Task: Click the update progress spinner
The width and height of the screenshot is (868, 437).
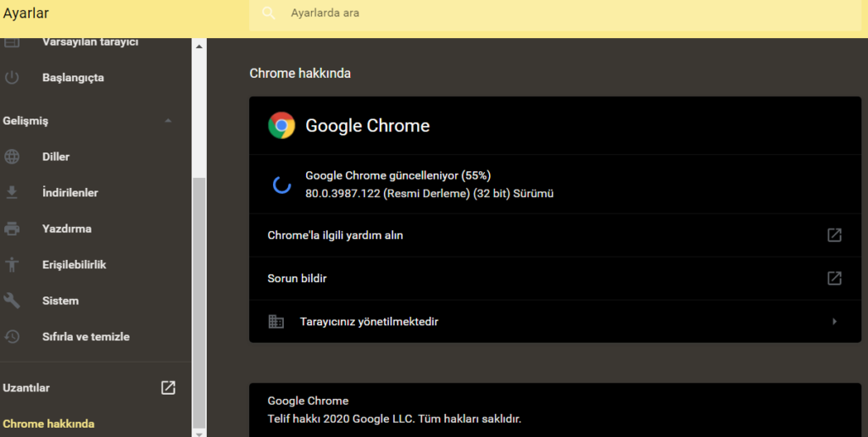Action: pos(281,185)
